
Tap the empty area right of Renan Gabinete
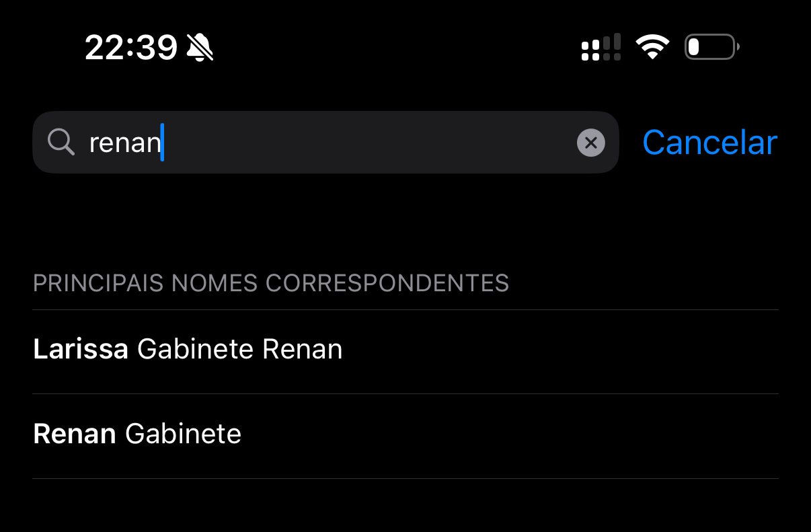(511, 434)
